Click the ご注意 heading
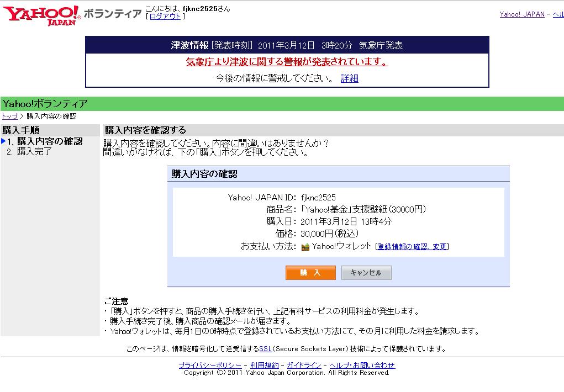This screenshot has width=564, height=392. click(x=116, y=301)
